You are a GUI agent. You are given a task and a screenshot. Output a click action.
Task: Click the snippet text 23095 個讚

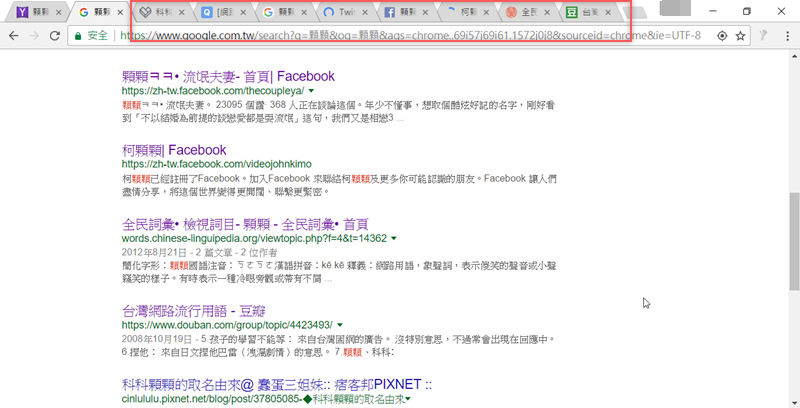[x=238, y=106]
